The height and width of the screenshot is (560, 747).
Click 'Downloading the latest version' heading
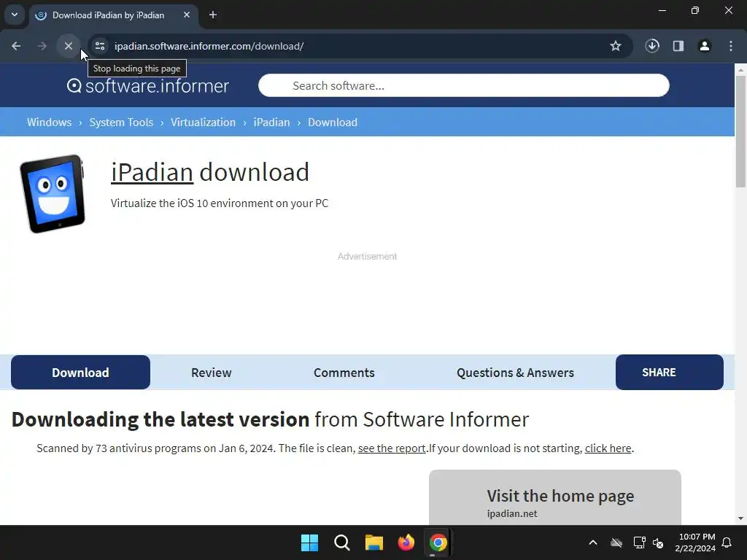160,419
